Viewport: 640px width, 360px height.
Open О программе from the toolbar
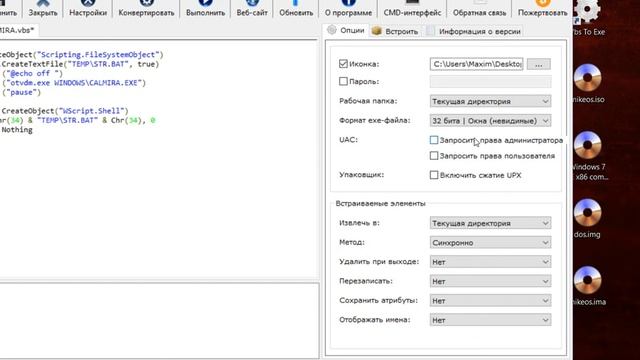tap(348, 9)
